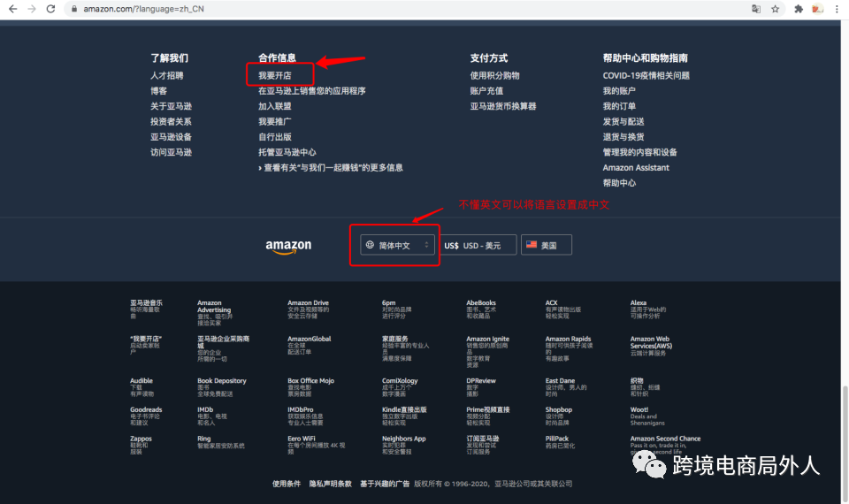
Task: Open 自行出版 link
Action: tap(274, 137)
